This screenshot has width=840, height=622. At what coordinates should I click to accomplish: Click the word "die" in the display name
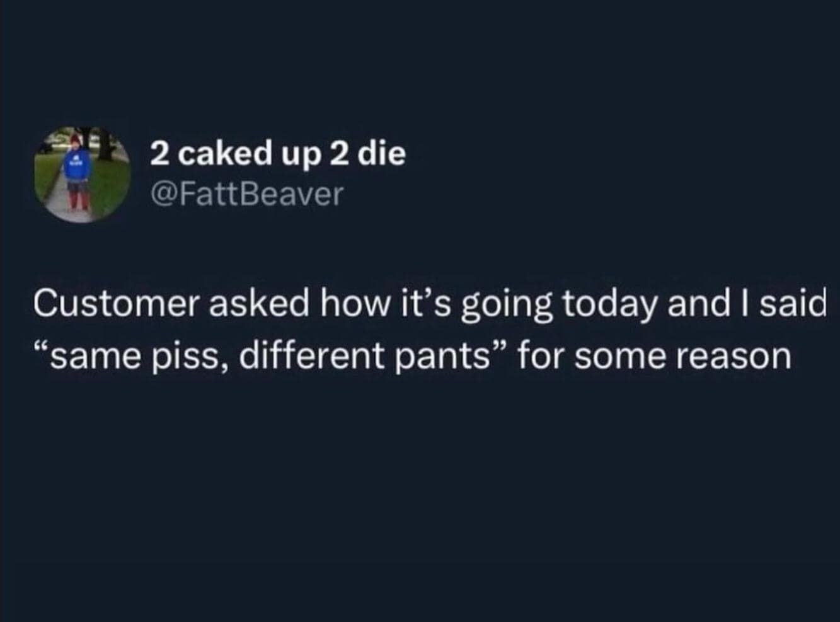point(382,153)
